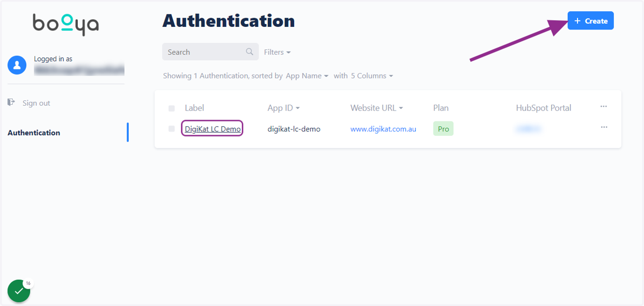Select Authentication in the sidebar

34,133
